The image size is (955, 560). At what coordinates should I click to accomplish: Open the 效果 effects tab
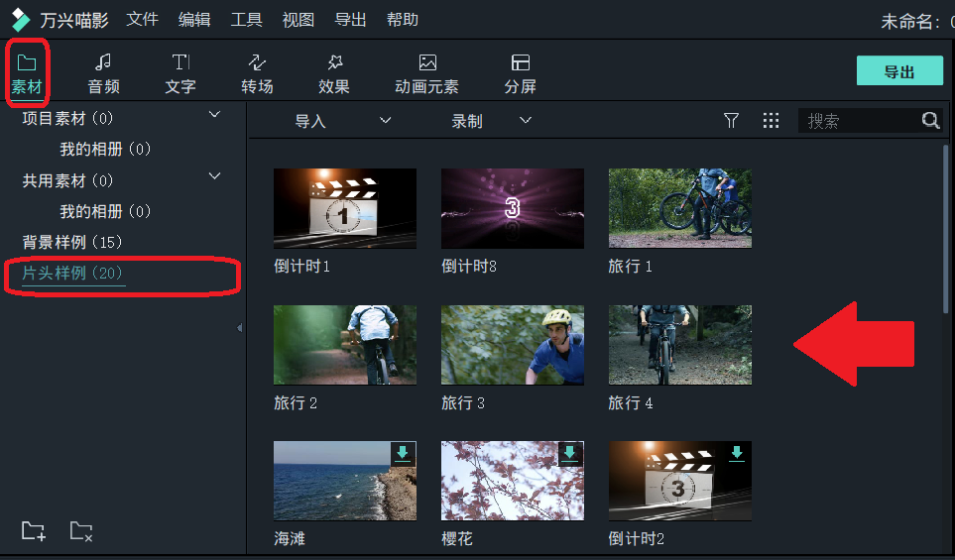334,73
